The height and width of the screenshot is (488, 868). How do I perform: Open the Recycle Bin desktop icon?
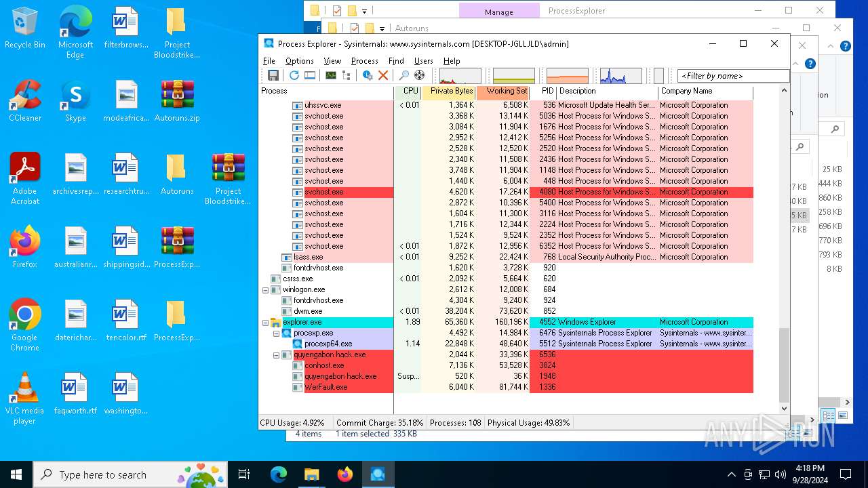(x=25, y=28)
